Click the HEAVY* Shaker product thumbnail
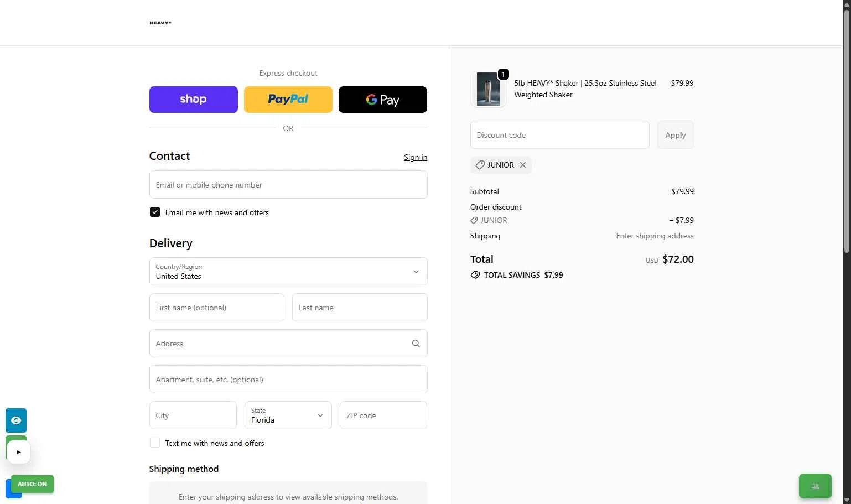Image resolution: width=851 pixels, height=504 pixels. [x=488, y=89]
